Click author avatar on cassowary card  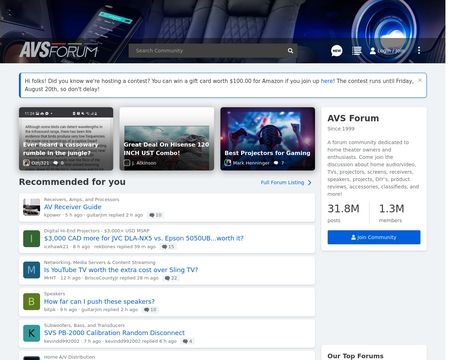tap(26, 163)
